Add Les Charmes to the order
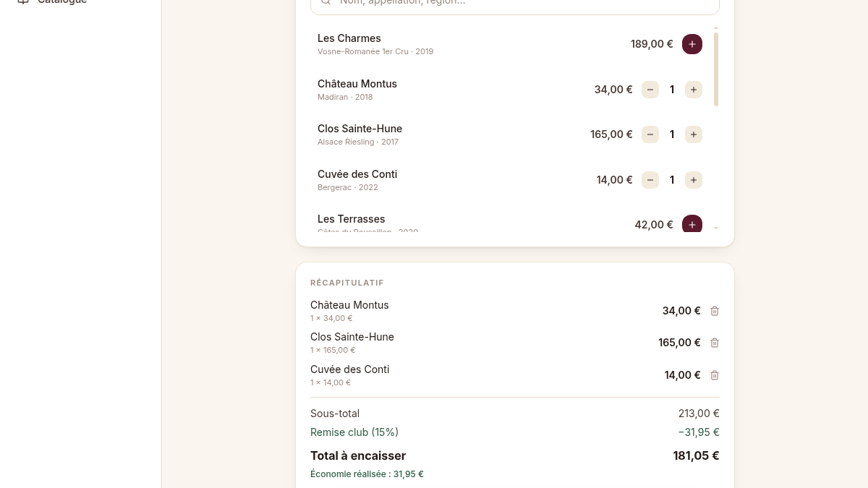The height and width of the screenshot is (488, 868). point(692,44)
